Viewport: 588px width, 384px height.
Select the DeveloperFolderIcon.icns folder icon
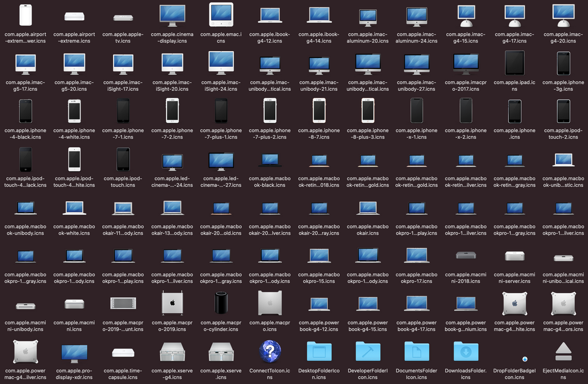tap(368, 351)
